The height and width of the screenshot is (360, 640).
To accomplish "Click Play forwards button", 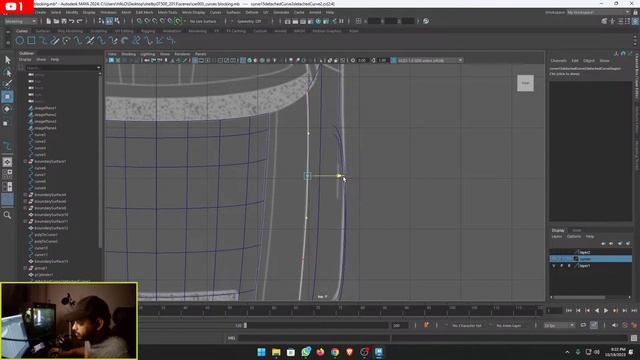I will pos(606,311).
